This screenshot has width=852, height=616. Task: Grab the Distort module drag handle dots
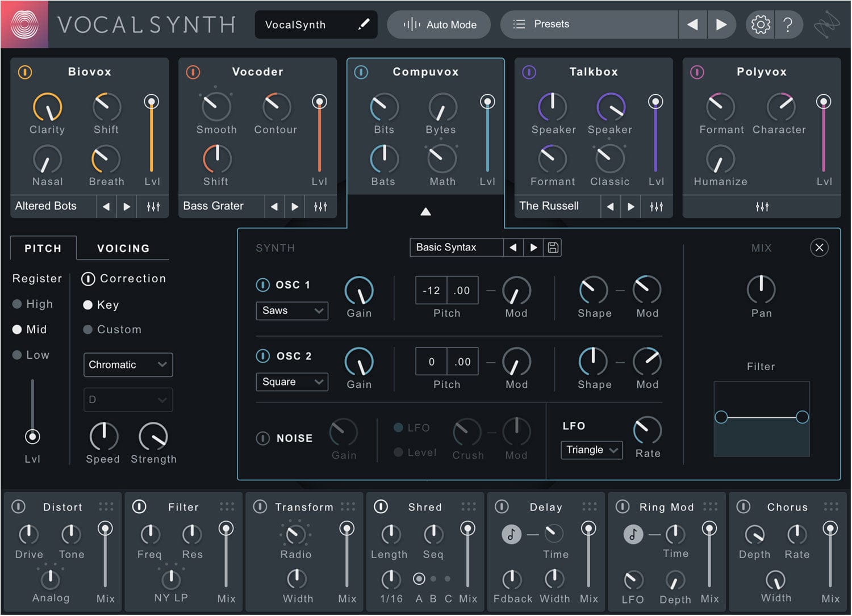[x=106, y=506]
